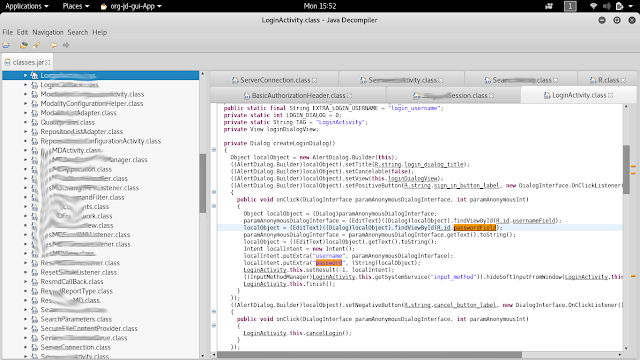
Task: Expand the ResmdCallBack.class node
Action: (x=25, y=282)
